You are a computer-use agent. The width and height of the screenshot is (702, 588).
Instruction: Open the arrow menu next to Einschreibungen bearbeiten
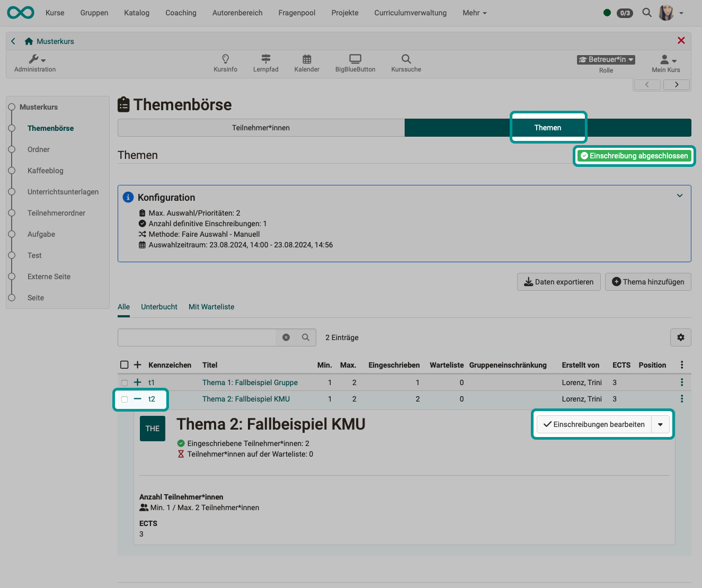point(660,424)
